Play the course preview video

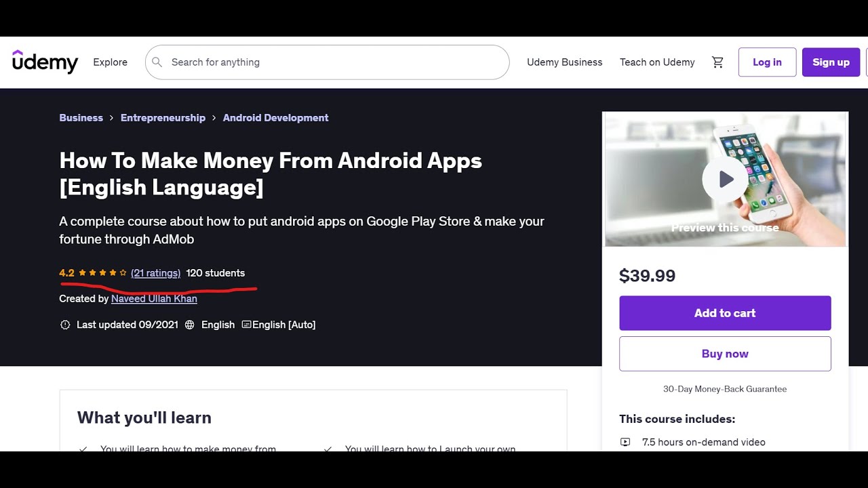[x=725, y=179]
